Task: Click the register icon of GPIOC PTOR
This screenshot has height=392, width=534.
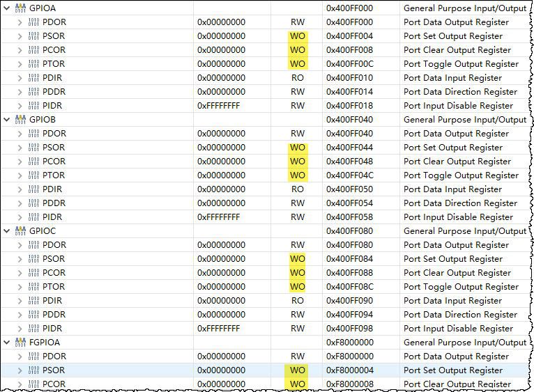Action: tap(33, 287)
